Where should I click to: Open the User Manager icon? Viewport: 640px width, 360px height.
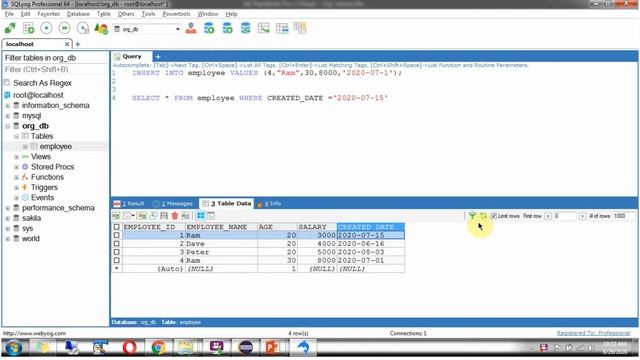click(191, 28)
